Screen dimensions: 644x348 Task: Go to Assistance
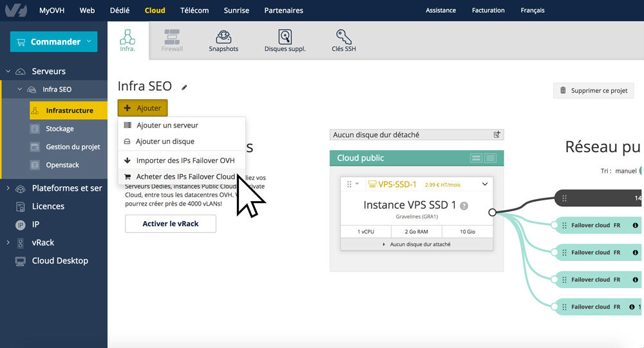point(440,10)
